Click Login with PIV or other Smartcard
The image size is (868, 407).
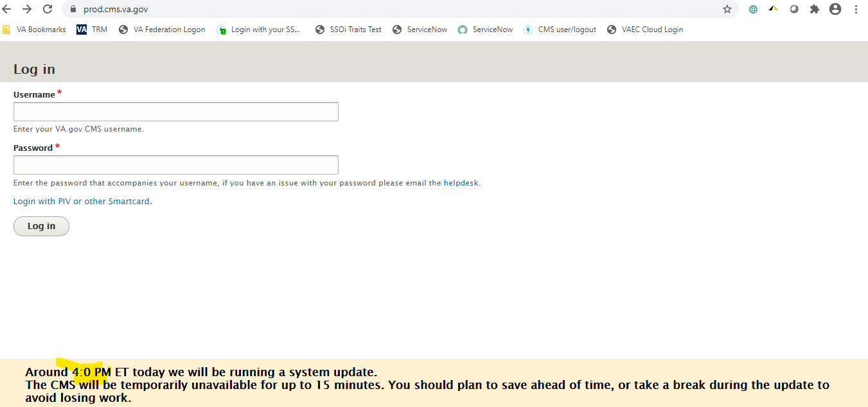82,201
